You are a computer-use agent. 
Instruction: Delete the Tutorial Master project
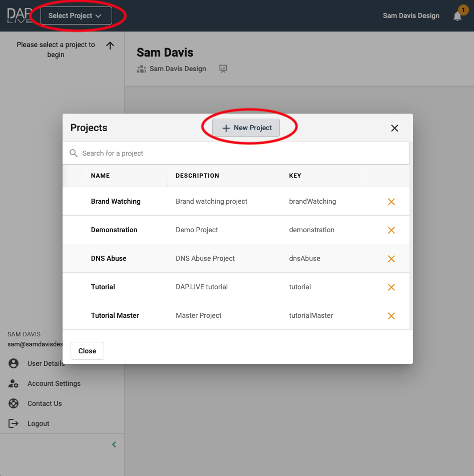[x=391, y=316]
